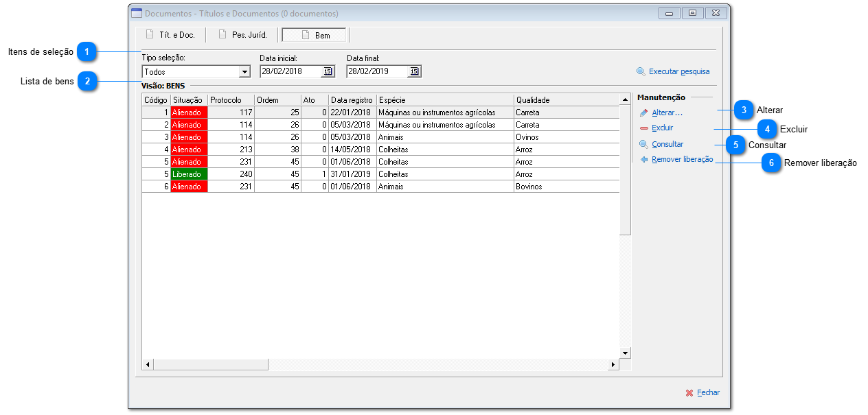Click Remover liberação link

tap(683, 159)
